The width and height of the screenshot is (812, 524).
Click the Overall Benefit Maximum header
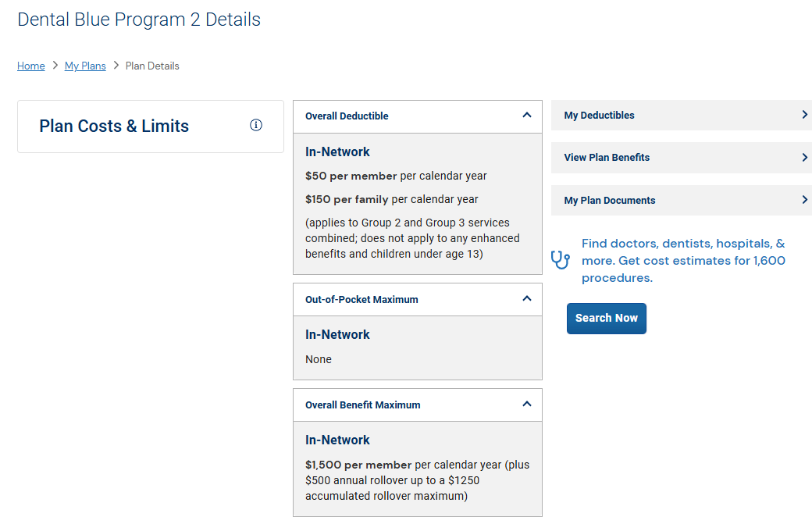(362, 405)
